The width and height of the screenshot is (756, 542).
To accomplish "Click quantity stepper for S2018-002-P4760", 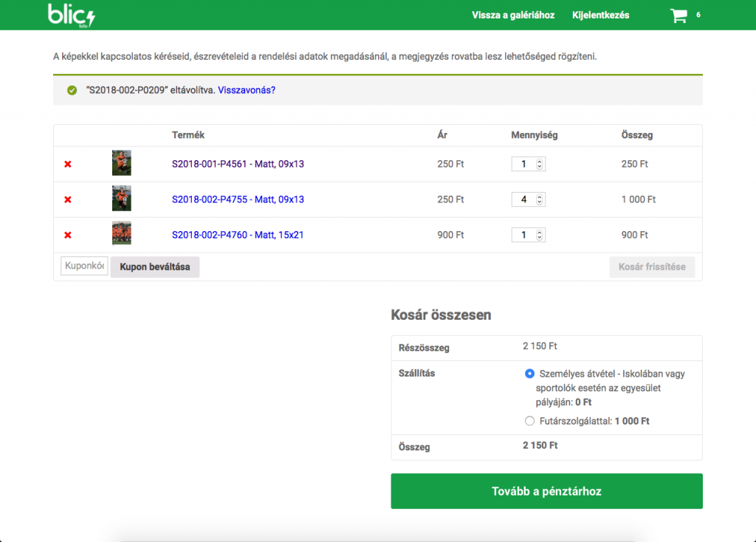I will tap(540, 235).
